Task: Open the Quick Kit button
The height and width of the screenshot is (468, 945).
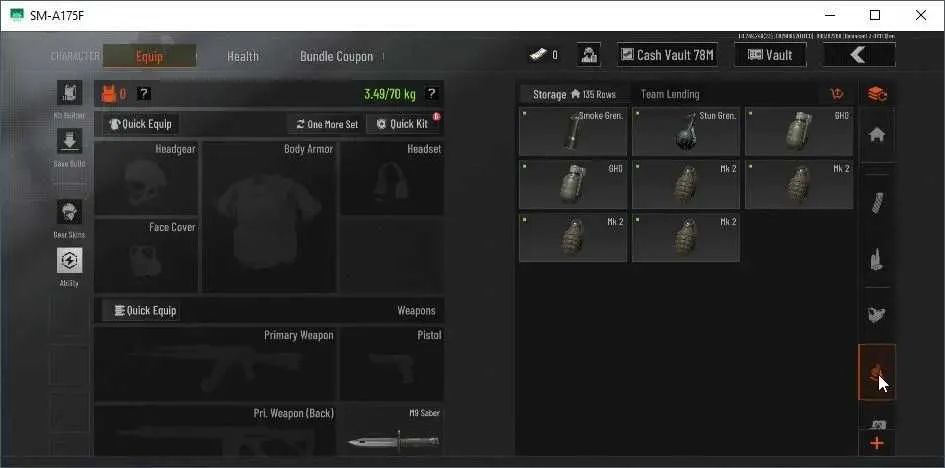Action: tap(403, 124)
